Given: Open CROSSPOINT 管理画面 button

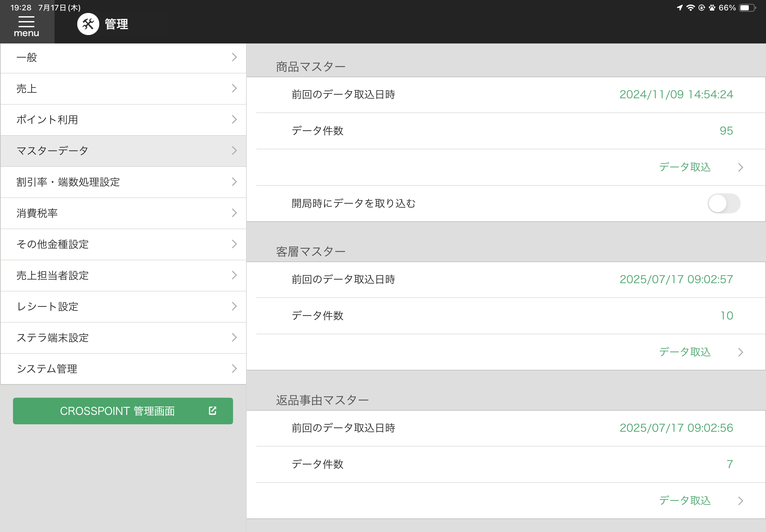Looking at the screenshot, I should pyautogui.click(x=117, y=411).
